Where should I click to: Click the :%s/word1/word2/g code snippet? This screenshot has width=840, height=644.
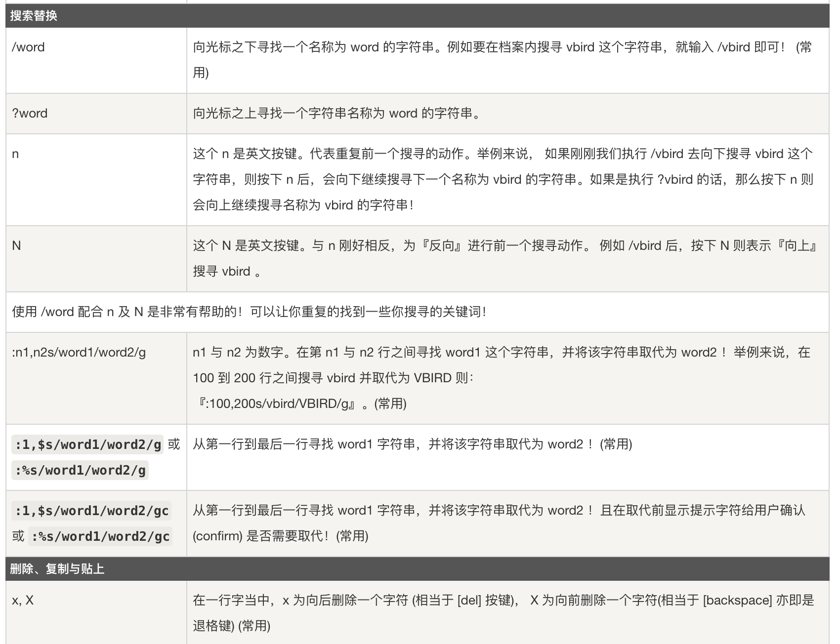80,471
